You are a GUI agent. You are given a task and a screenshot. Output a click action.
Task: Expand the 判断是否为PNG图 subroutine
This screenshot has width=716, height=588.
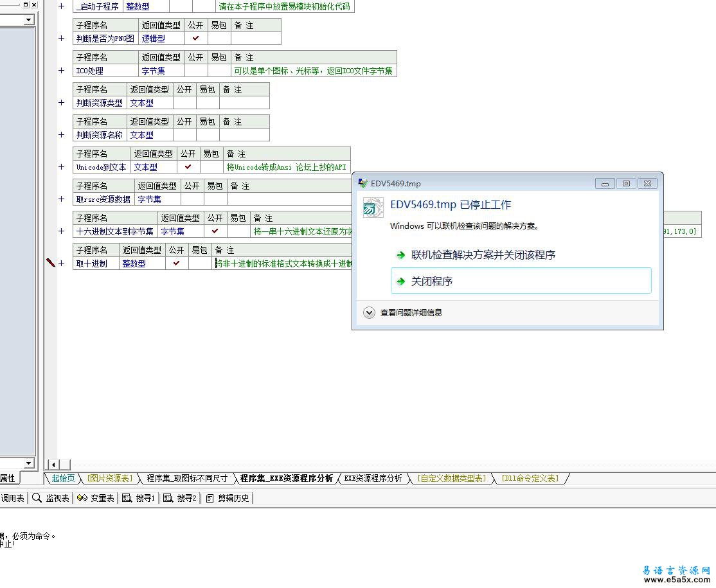[62, 39]
